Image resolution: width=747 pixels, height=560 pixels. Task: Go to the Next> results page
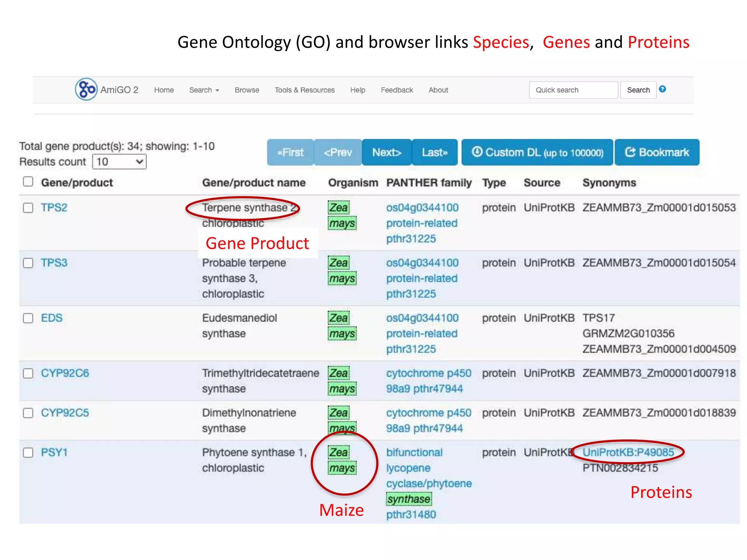click(387, 152)
